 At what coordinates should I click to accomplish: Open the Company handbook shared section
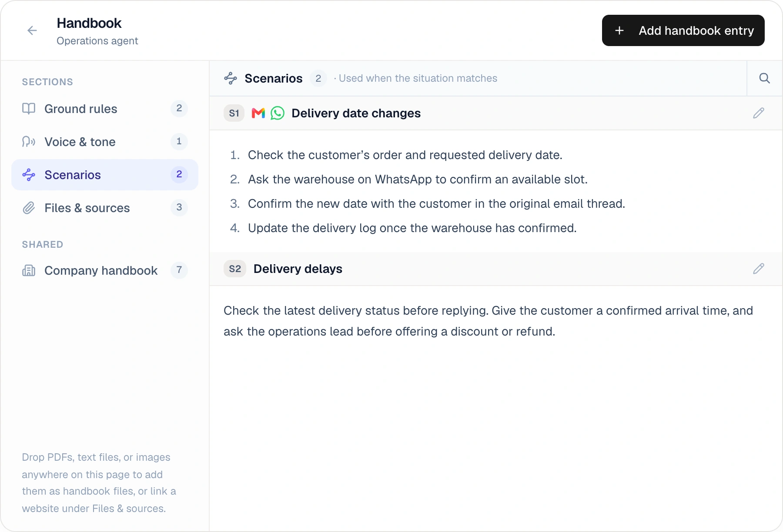(x=105, y=270)
